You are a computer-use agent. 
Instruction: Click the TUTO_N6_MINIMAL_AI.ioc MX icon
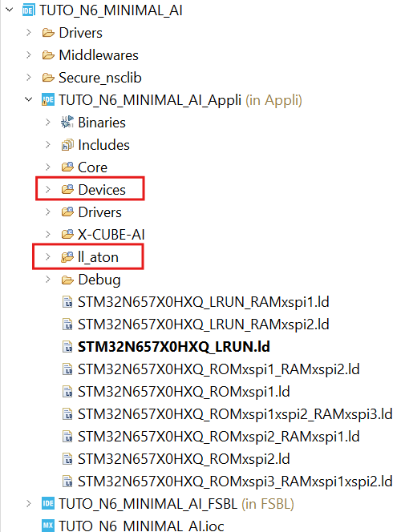pos(48,526)
